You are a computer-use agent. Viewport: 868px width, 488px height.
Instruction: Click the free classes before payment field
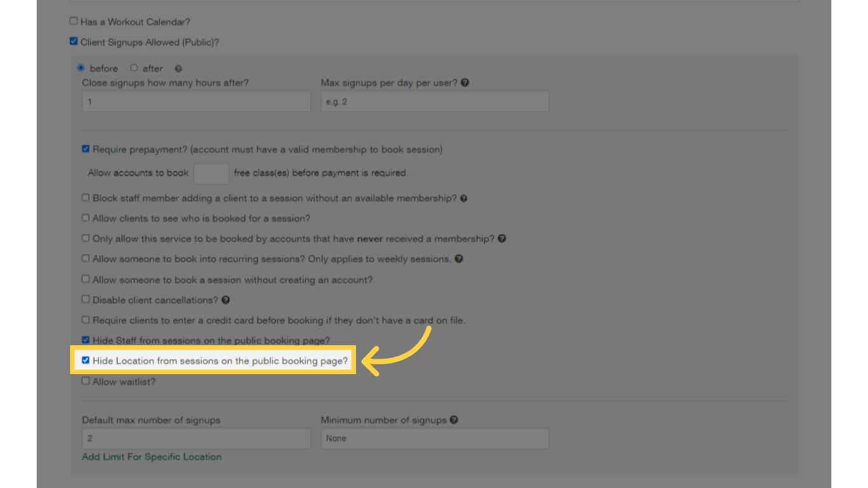pos(211,172)
